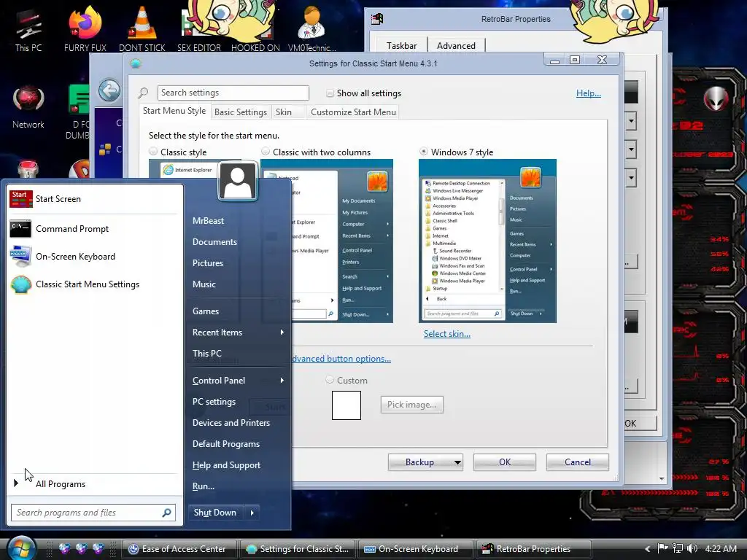The width and height of the screenshot is (747, 560).
Task: Switch to Customize Start Menu tab
Action: click(353, 112)
